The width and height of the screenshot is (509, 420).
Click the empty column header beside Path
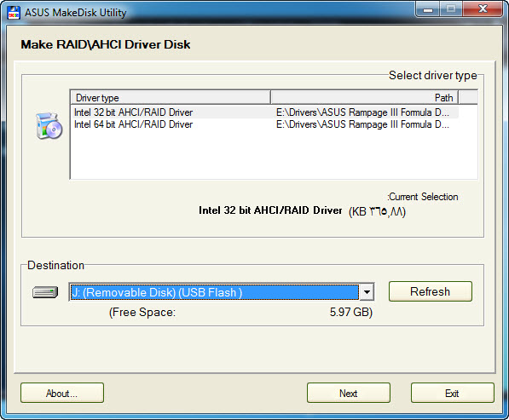pos(468,98)
